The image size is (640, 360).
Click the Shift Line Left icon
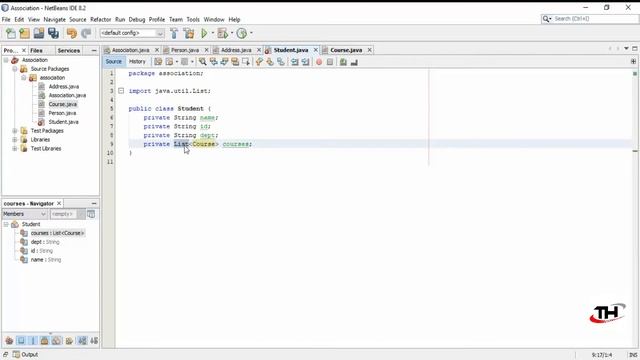click(294, 62)
